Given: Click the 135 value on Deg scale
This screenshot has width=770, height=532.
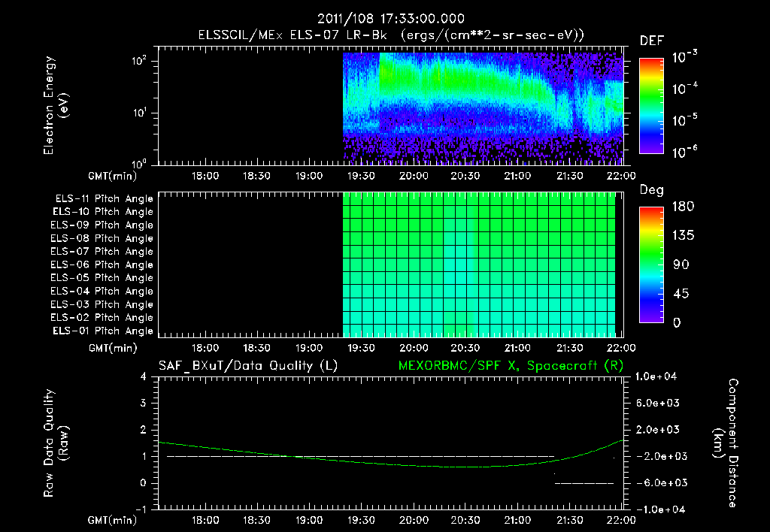Looking at the screenshot, I should click(x=683, y=236).
